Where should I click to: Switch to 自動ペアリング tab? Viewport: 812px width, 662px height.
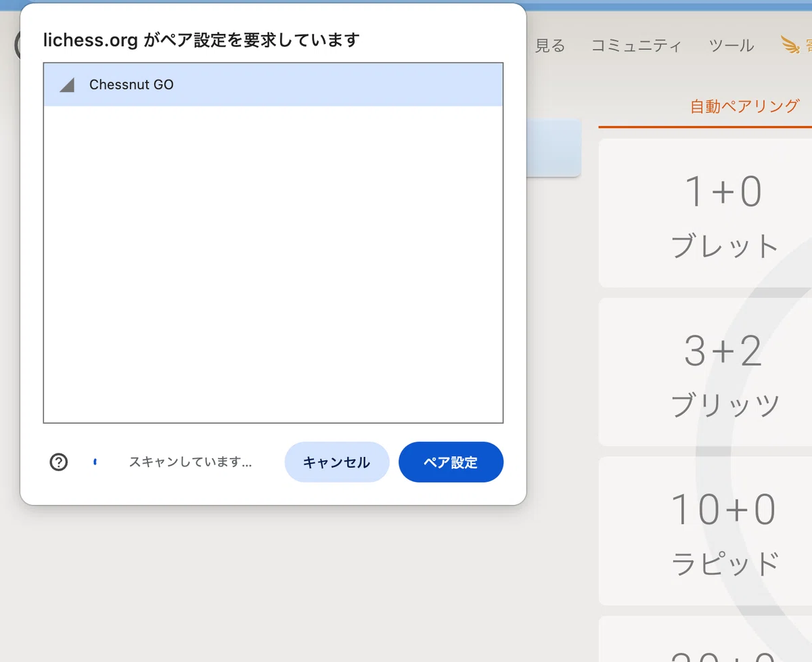click(744, 106)
